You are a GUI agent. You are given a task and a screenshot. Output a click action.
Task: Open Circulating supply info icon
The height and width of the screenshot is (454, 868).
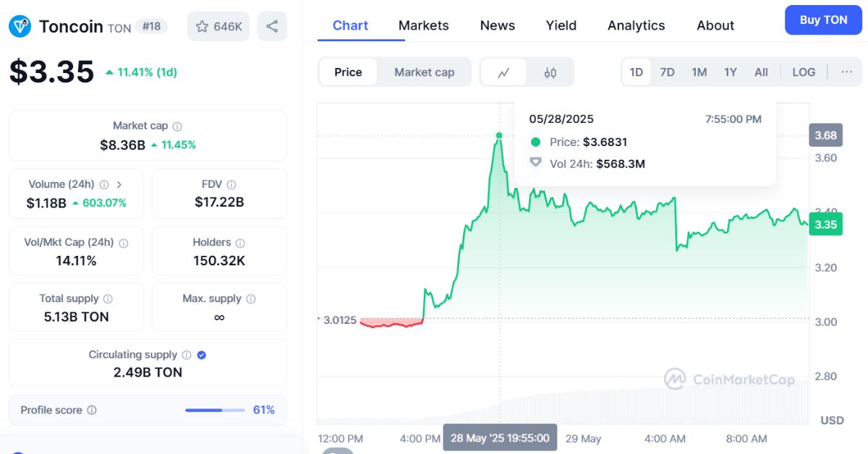click(x=187, y=355)
